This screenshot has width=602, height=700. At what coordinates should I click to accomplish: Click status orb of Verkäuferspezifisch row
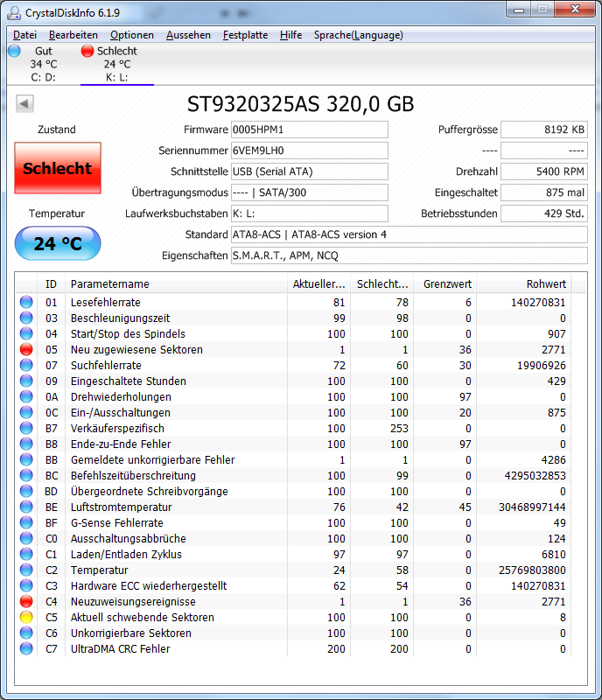(26, 428)
